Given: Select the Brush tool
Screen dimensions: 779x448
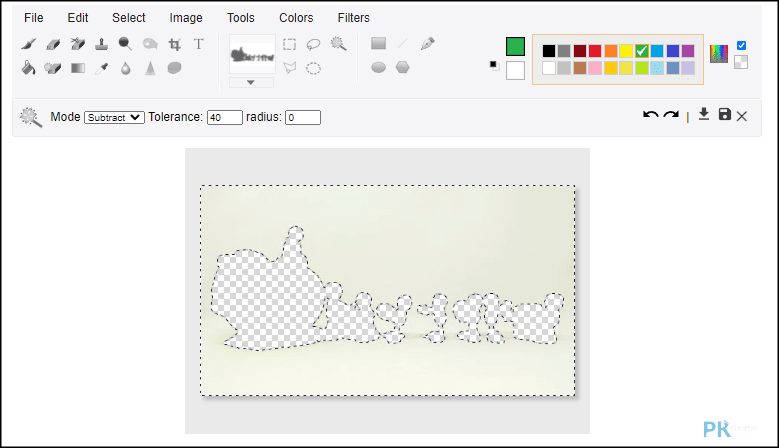Looking at the screenshot, I should coord(29,44).
